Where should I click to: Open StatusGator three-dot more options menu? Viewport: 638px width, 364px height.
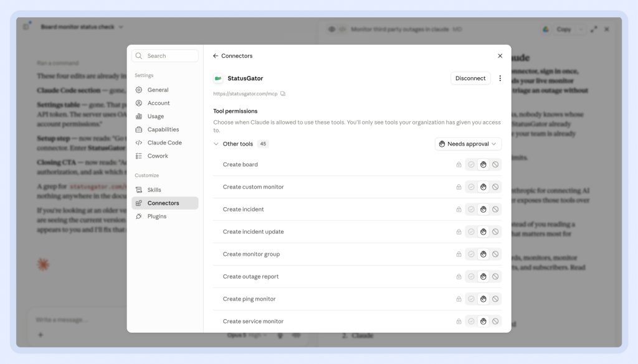[500, 78]
